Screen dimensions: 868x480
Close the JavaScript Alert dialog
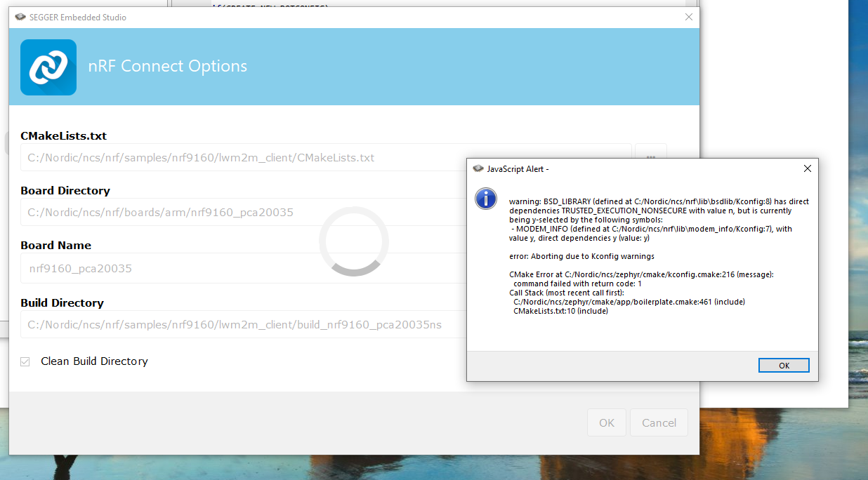pos(808,168)
